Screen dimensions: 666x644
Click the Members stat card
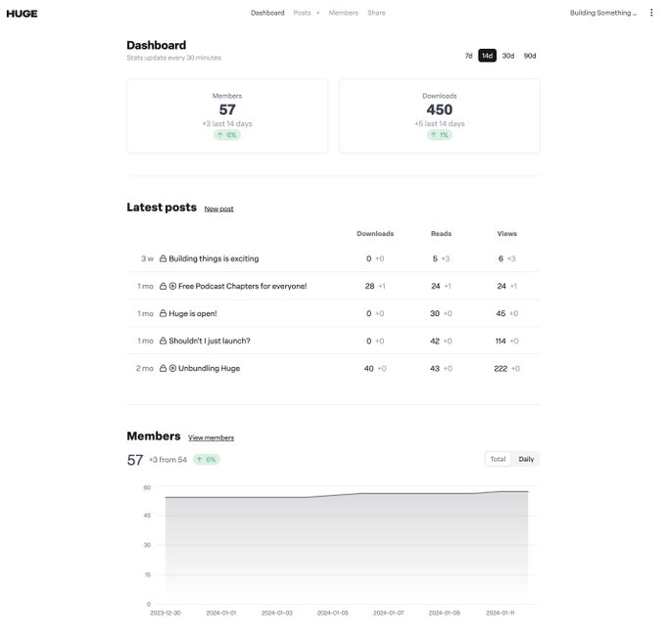click(227, 115)
